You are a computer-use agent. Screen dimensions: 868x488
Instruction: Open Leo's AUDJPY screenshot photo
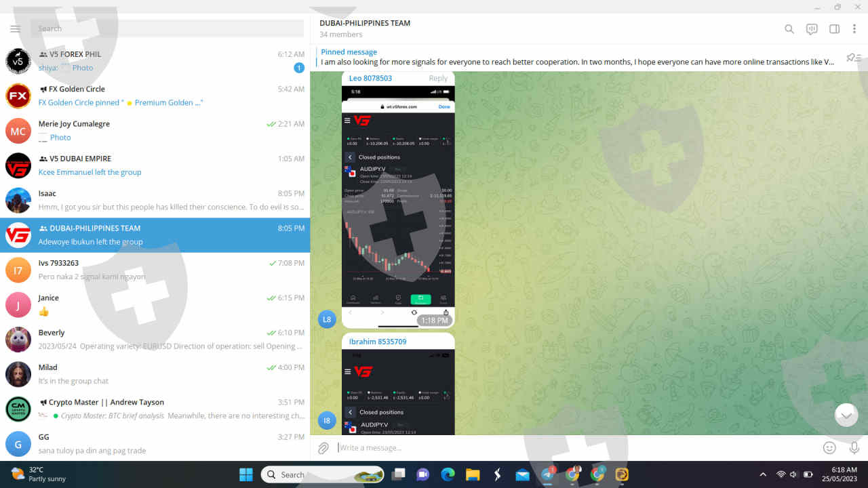398,206
